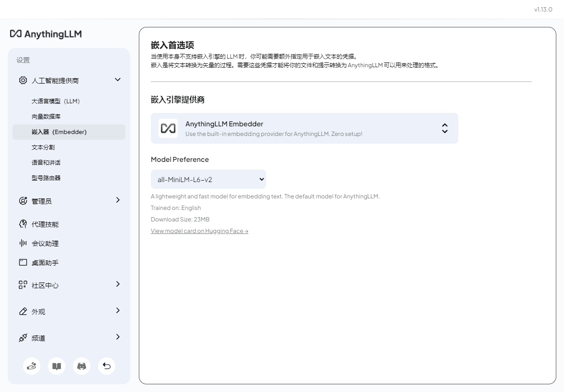Screen dimensions: 564x392
Task: Click the Trained on: English text
Action: point(176,208)
